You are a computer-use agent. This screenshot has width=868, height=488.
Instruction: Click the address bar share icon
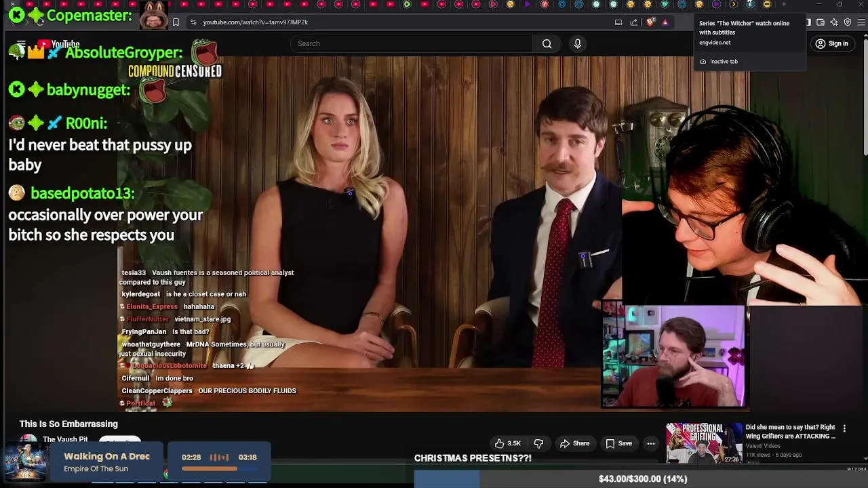click(x=634, y=22)
